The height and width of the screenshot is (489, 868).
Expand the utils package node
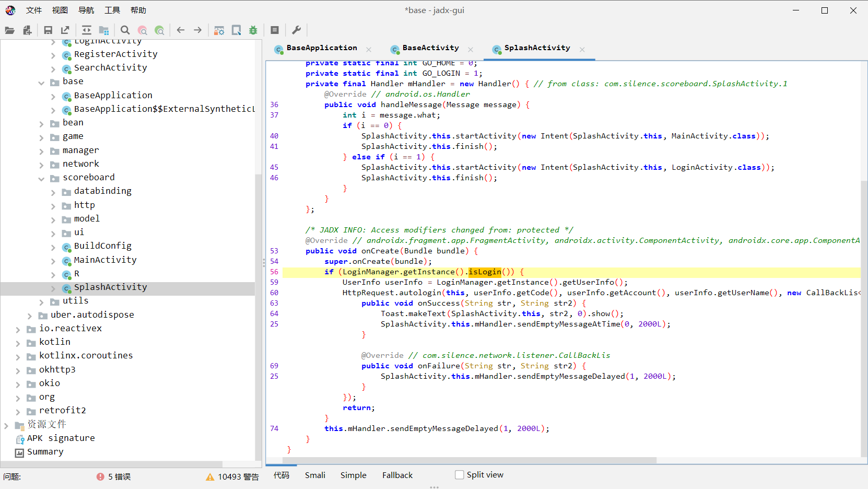click(41, 302)
